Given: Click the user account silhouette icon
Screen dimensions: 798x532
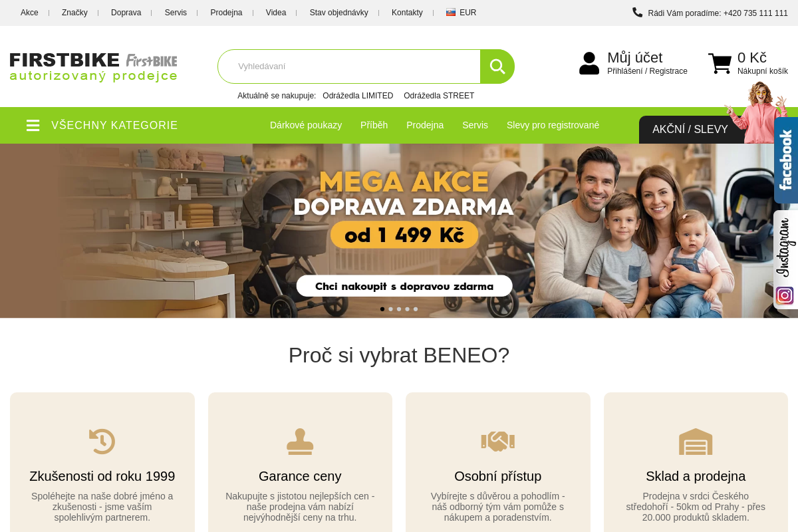Looking at the screenshot, I should (589, 63).
